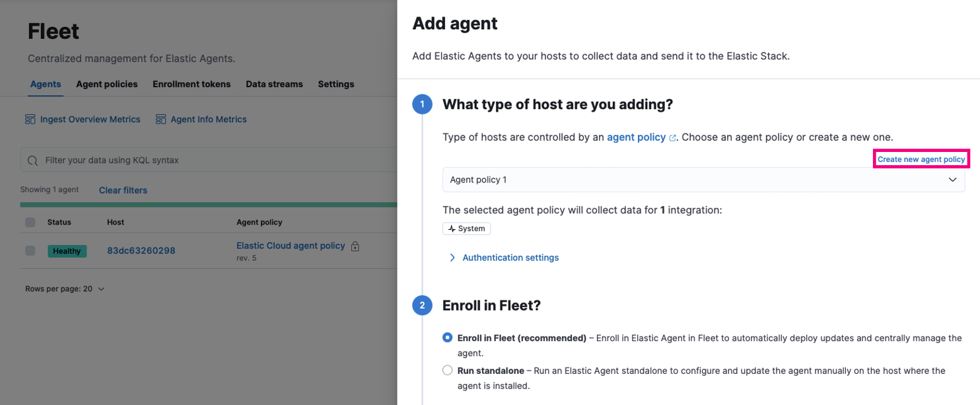Click the System integration badge
Viewport: 980px width, 405px height.
point(466,228)
